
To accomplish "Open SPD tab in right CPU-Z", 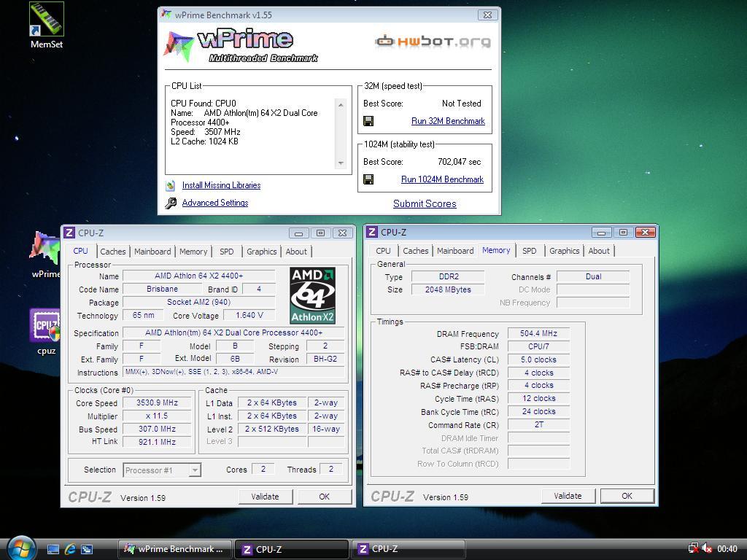I will point(530,251).
